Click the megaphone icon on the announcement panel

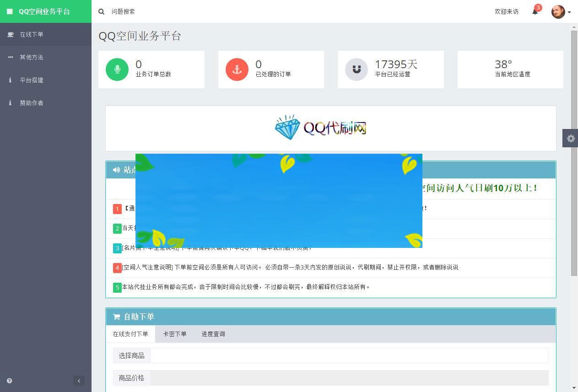tap(116, 170)
